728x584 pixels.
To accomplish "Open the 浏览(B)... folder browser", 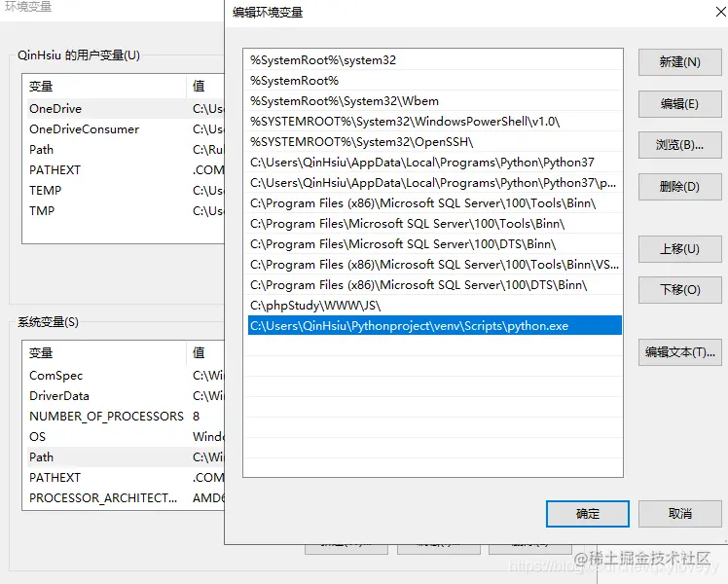I will pos(679,145).
